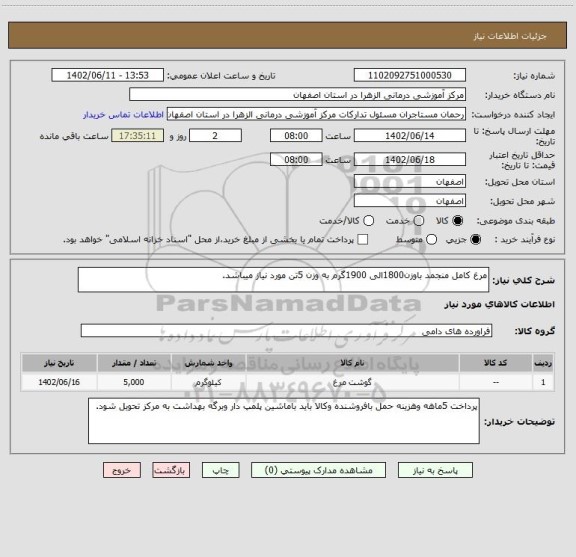Click the remaining time 17:35:11 field
The height and width of the screenshot is (557, 576).
(x=137, y=136)
